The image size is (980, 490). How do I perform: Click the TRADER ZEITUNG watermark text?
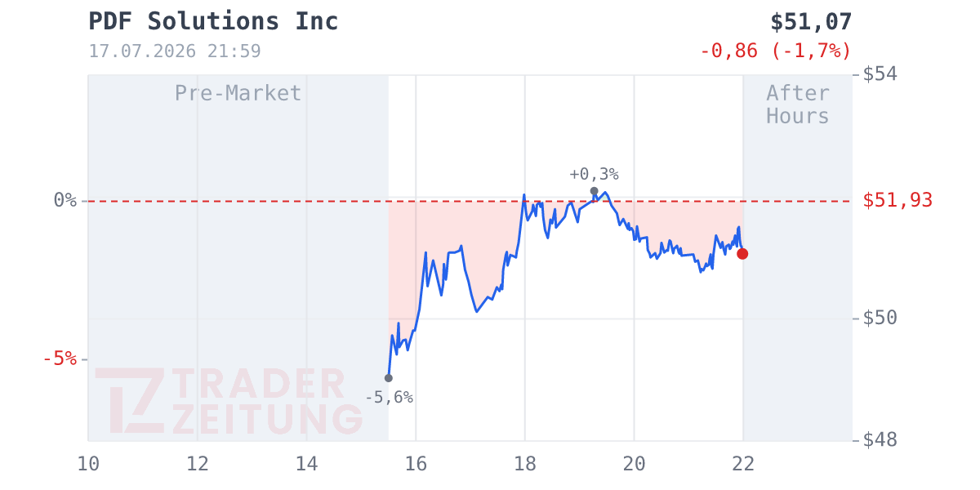[x=267, y=401]
